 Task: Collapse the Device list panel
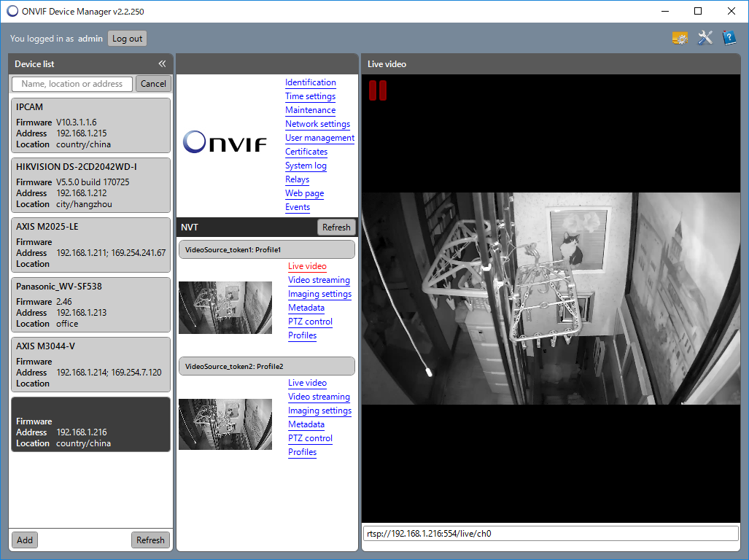coord(163,63)
